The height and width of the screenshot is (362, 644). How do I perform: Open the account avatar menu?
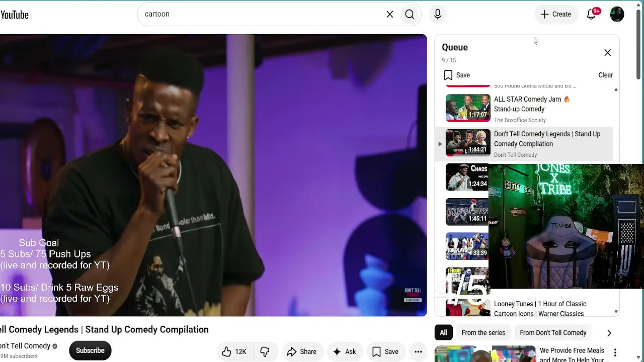click(x=617, y=14)
